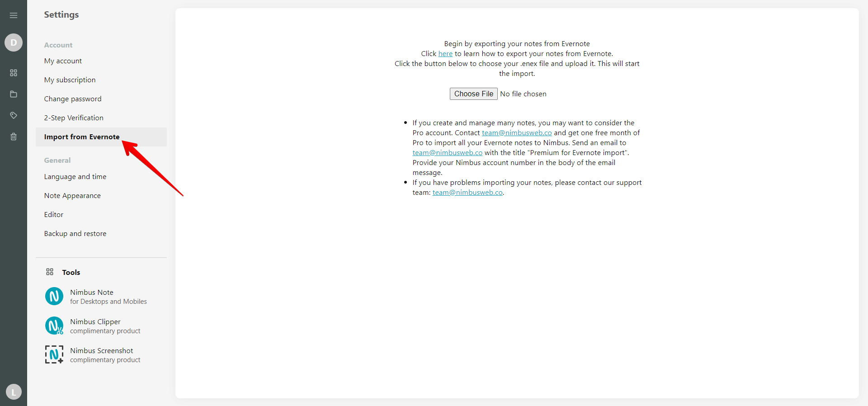Viewport: 868px width, 406px height.
Task: Go to Change password
Action: [x=101, y=99]
